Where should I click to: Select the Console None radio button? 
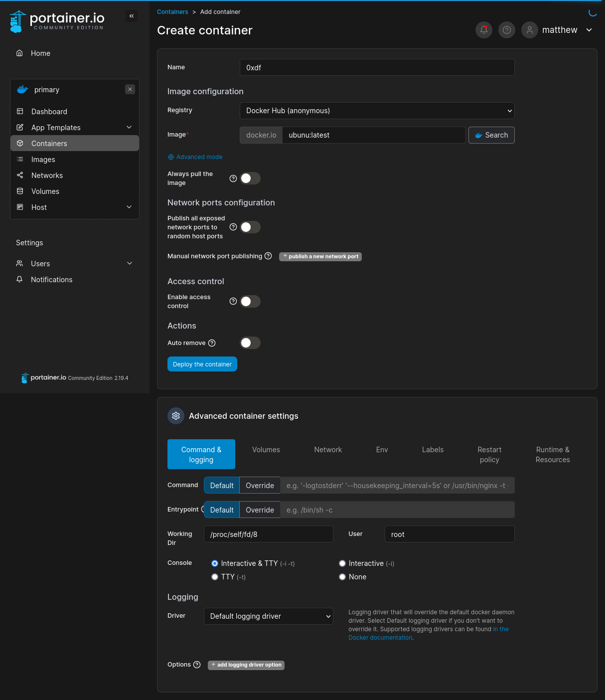click(342, 577)
